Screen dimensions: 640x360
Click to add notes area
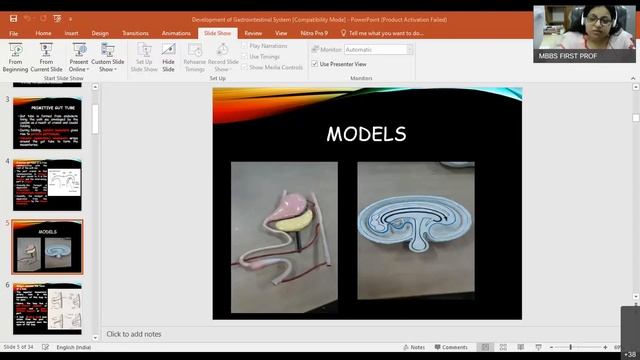point(134,334)
